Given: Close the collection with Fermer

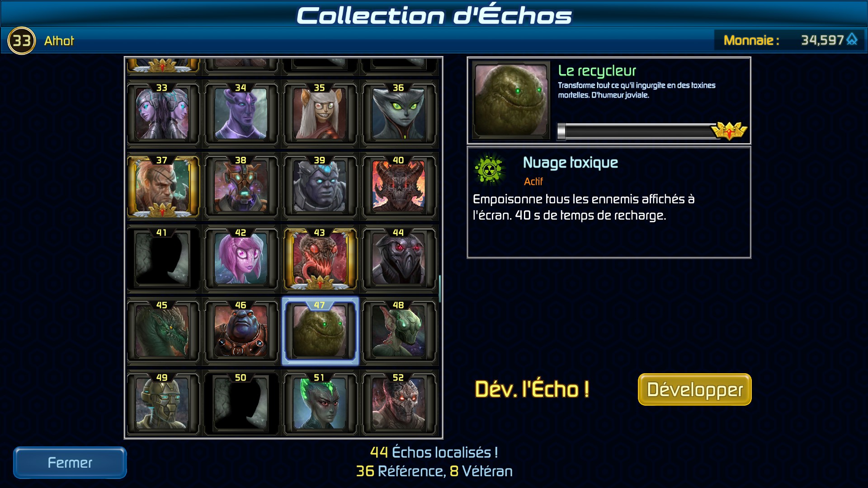Looking at the screenshot, I should click(70, 463).
